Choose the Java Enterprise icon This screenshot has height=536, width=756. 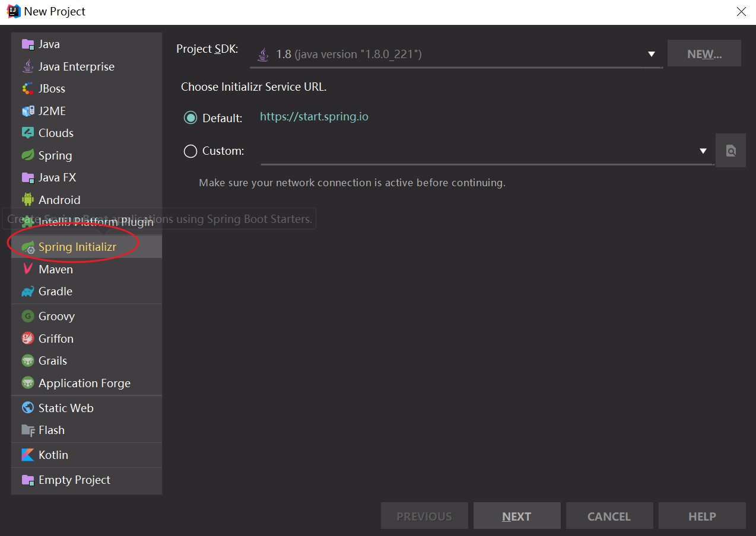(x=28, y=66)
